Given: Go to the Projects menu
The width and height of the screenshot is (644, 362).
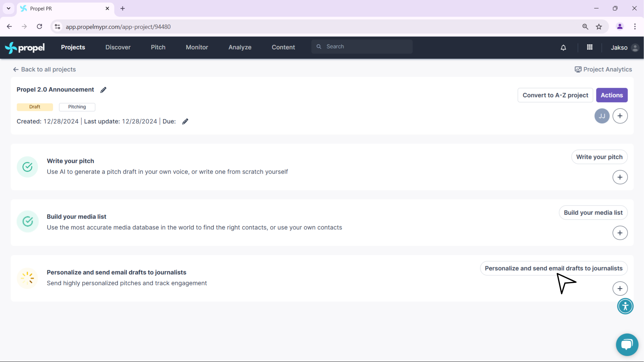Looking at the screenshot, I should [x=73, y=47].
